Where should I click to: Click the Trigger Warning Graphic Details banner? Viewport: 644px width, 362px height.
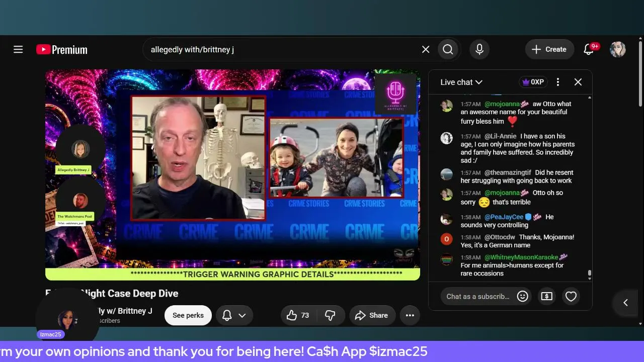coord(232,274)
